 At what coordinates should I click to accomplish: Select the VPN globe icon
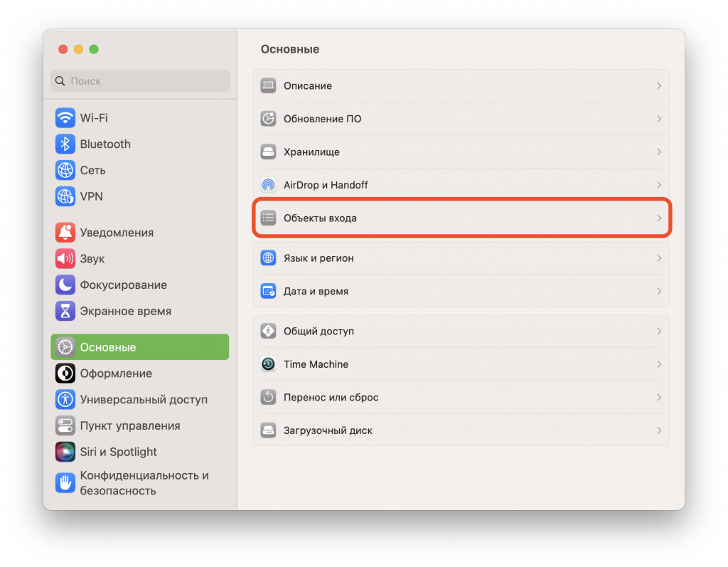tap(65, 196)
